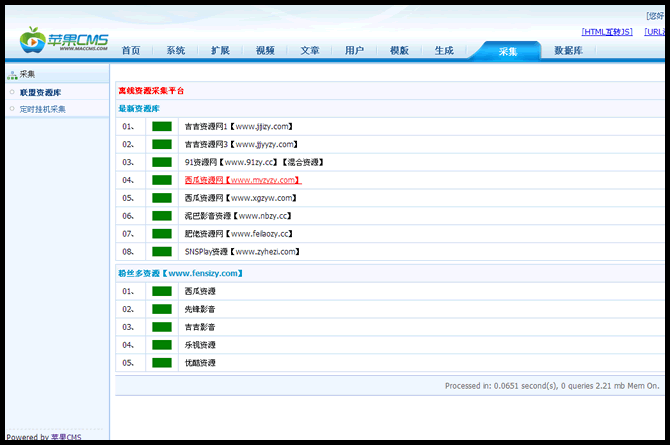Select the 生成 navigation tab
Viewport: 670px width, 445px height.
(x=444, y=51)
